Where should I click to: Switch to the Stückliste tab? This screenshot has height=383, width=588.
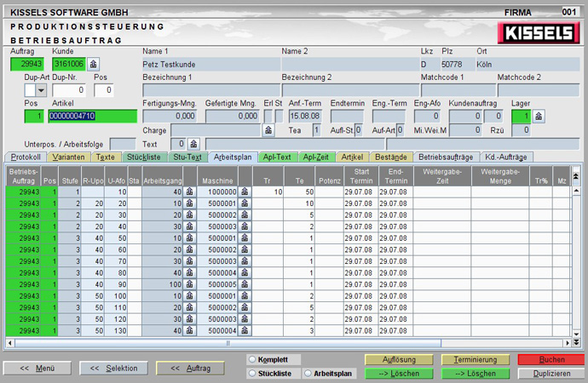[144, 157]
